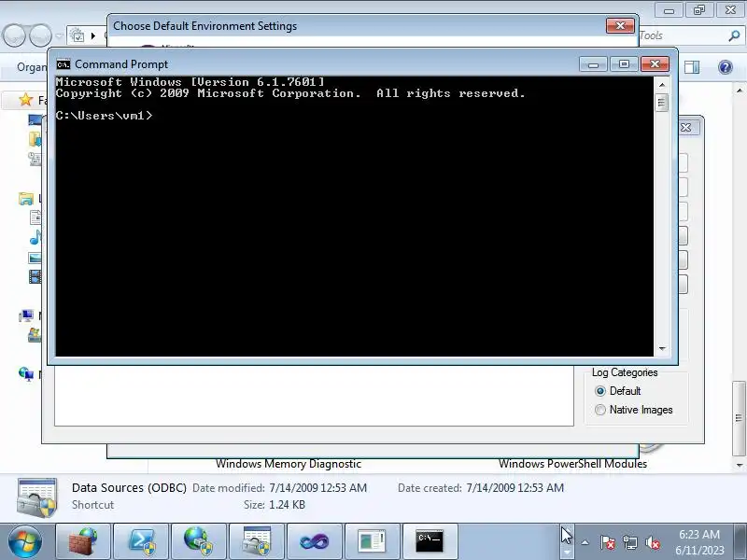Select Windows Memory Diagnostic item
This screenshot has height=560, width=747.
pyautogui.click(x=289, y=464)
